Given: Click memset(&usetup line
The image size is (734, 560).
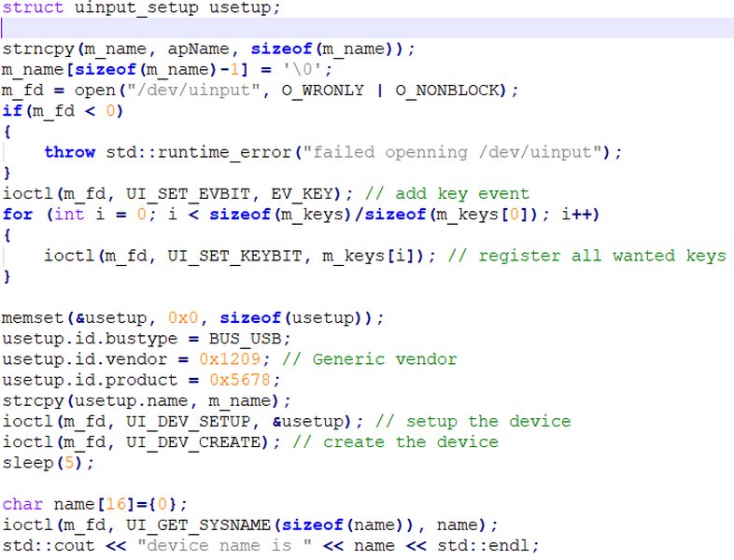Looking at the screenshot, I should pyautogui.click(x=193, y=318).
